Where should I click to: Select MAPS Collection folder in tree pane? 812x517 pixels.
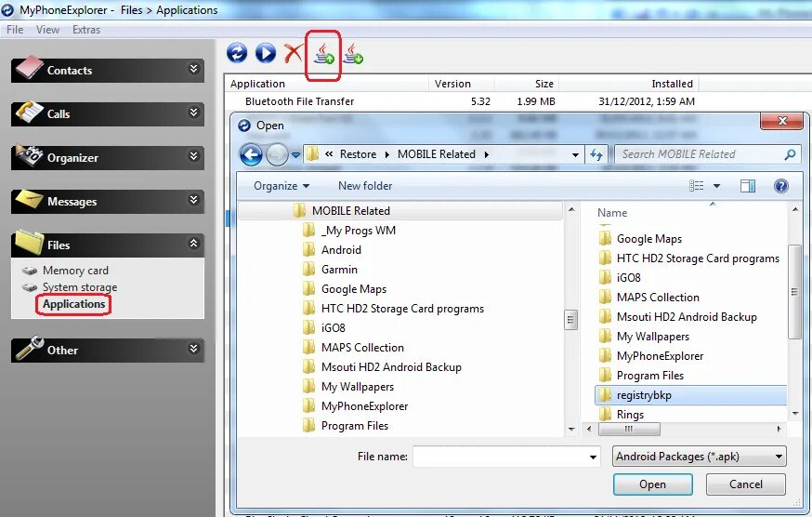362,348
